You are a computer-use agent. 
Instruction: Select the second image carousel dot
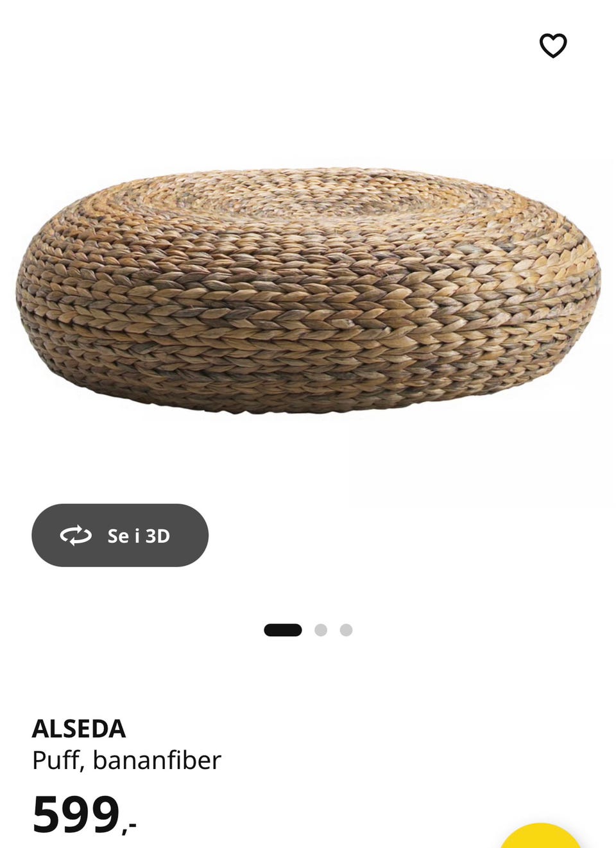(321, 630)
